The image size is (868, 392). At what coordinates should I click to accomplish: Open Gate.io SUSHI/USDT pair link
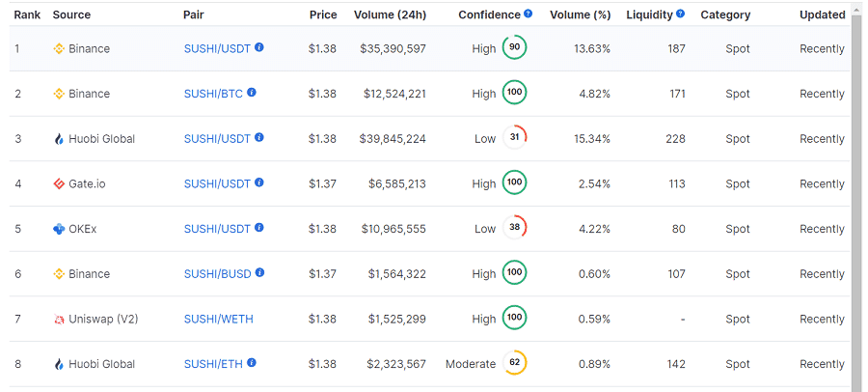coord(217,183)
